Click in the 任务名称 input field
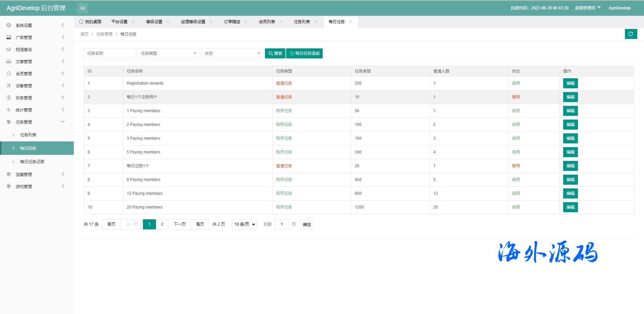The height and width of the screenshot is (314, 644). pyautogui.click(x=110, y=53)
